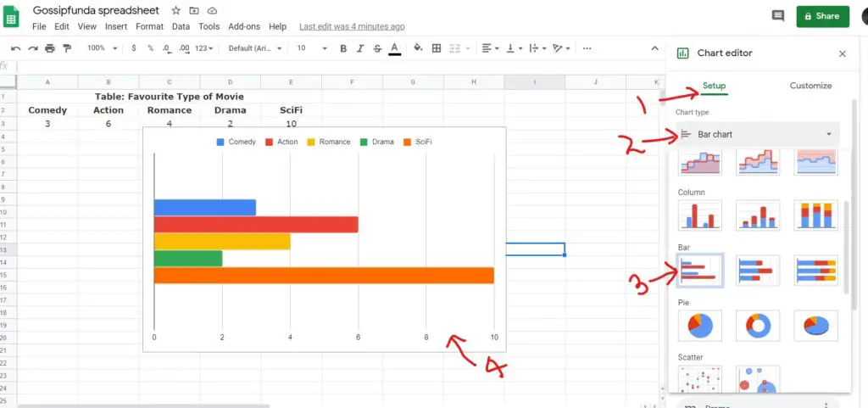Open the zoom 100% dropdown
The image size is (868, 408).
103,48
